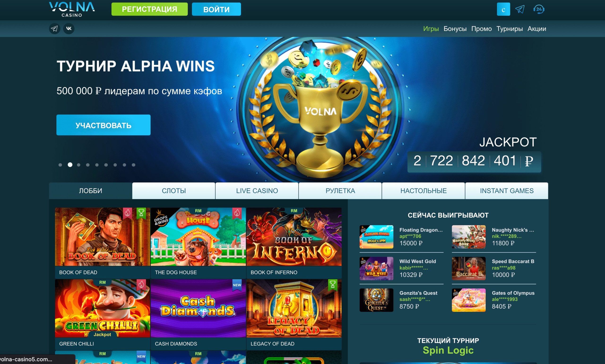Click the flame badge on The Dog House

click(x=237, y=213)
